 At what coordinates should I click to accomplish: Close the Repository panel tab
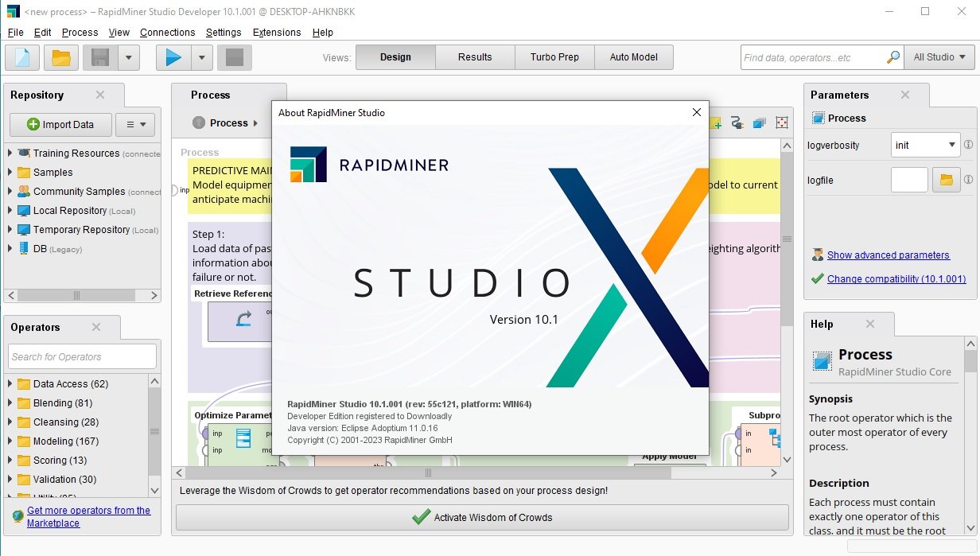(100, 95)
